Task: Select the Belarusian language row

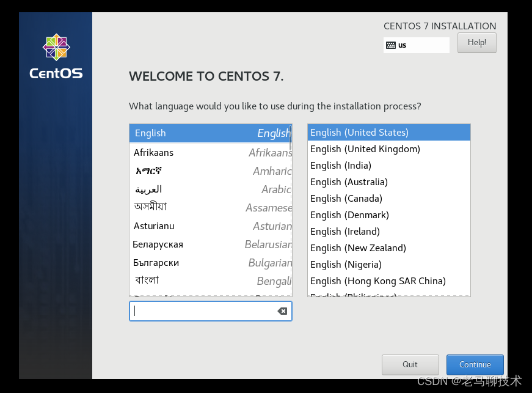Action: (210, 244)
